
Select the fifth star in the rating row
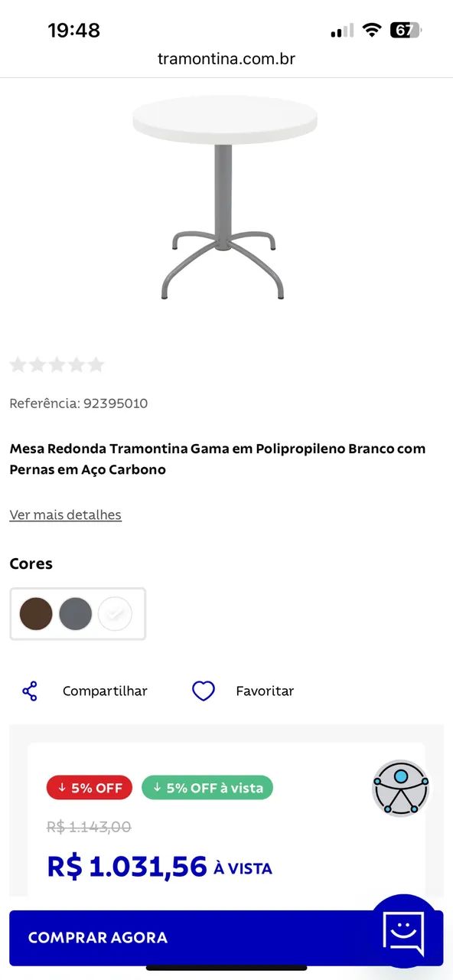coord(96,364)
